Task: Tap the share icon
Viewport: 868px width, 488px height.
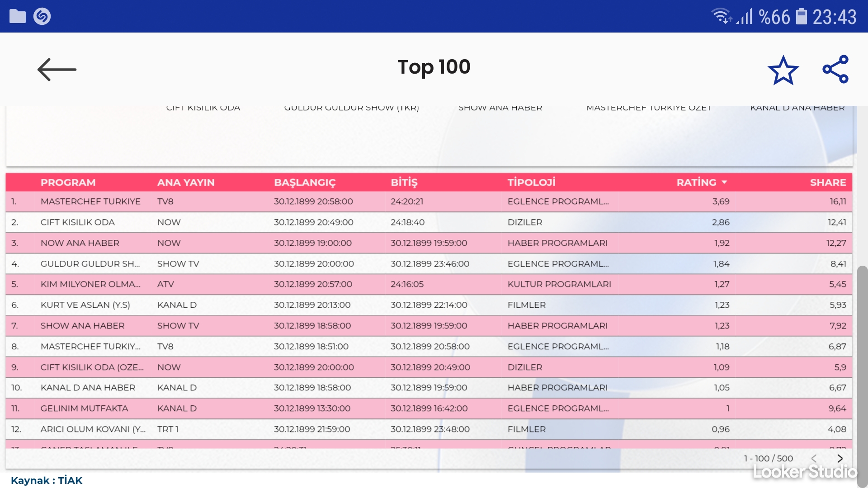Action: pos(835,69)
